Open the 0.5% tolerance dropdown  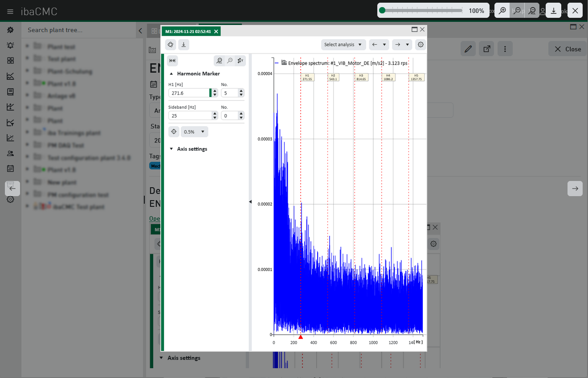click(195, 132)
